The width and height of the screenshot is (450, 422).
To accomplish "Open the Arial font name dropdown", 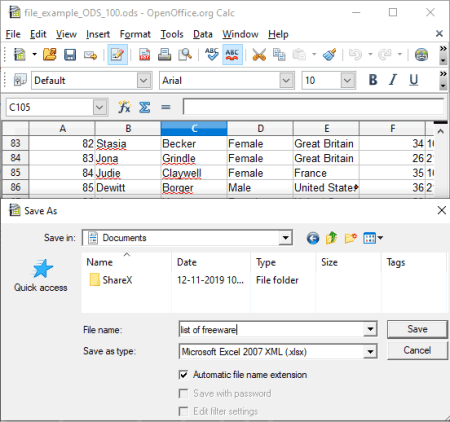I will tap(286, 80).
